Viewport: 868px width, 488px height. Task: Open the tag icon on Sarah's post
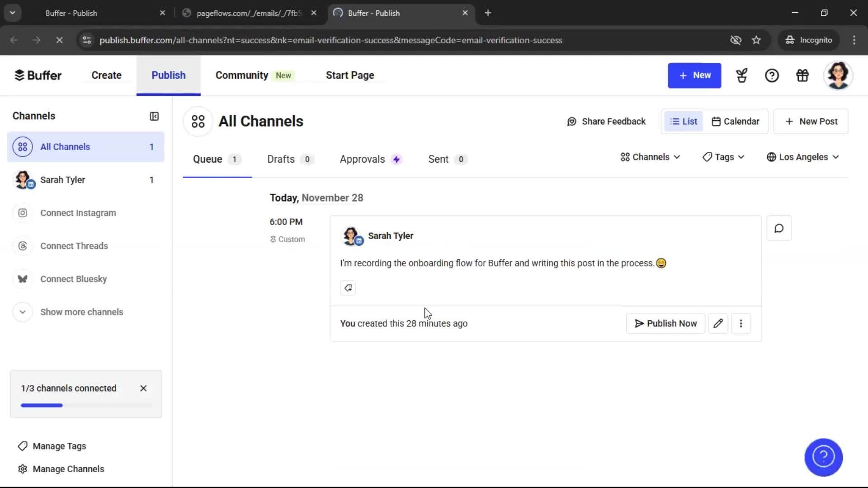(x=348, y=288)
